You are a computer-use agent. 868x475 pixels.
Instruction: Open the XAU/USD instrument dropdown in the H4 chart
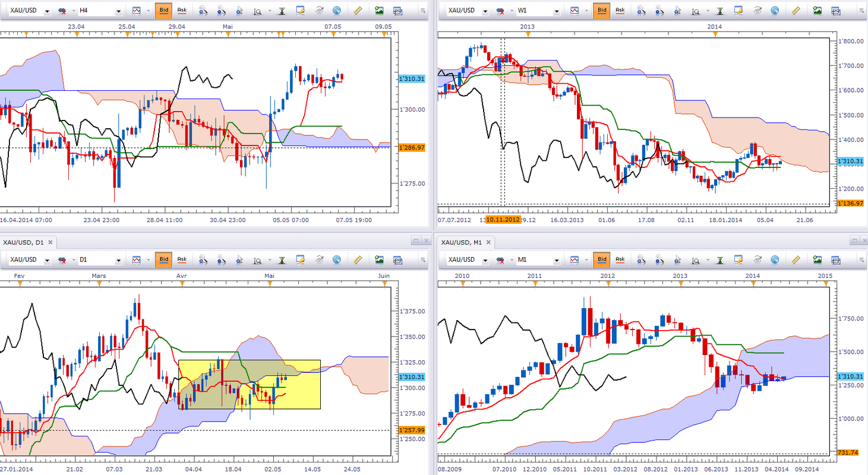47,11
